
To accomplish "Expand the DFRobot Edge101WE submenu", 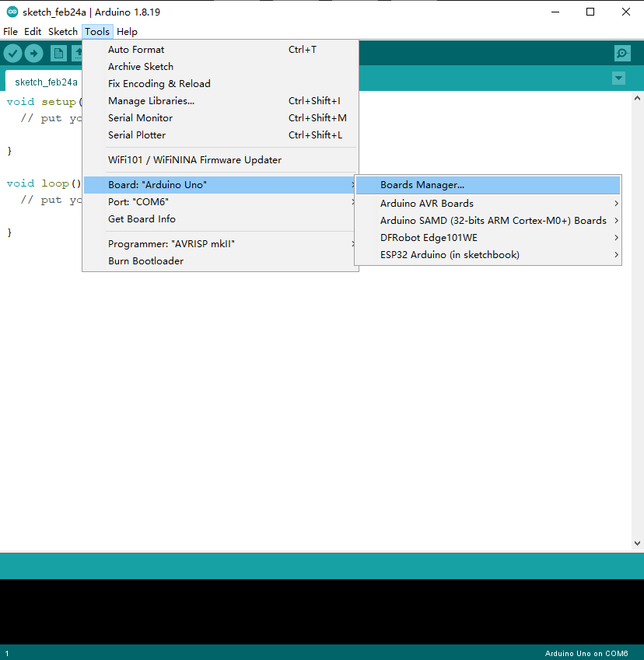I will click(488, 238).
